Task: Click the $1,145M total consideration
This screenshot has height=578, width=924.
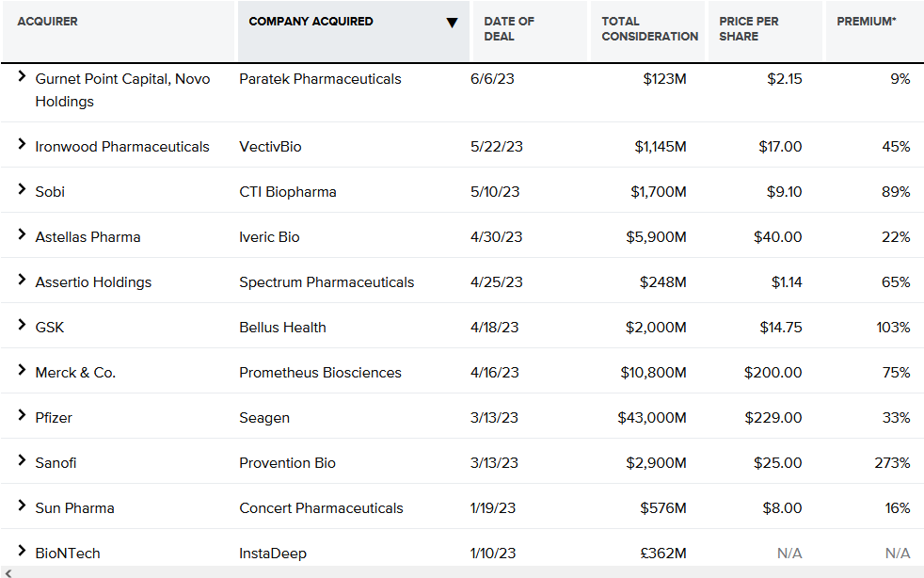Action: (661, 147)
